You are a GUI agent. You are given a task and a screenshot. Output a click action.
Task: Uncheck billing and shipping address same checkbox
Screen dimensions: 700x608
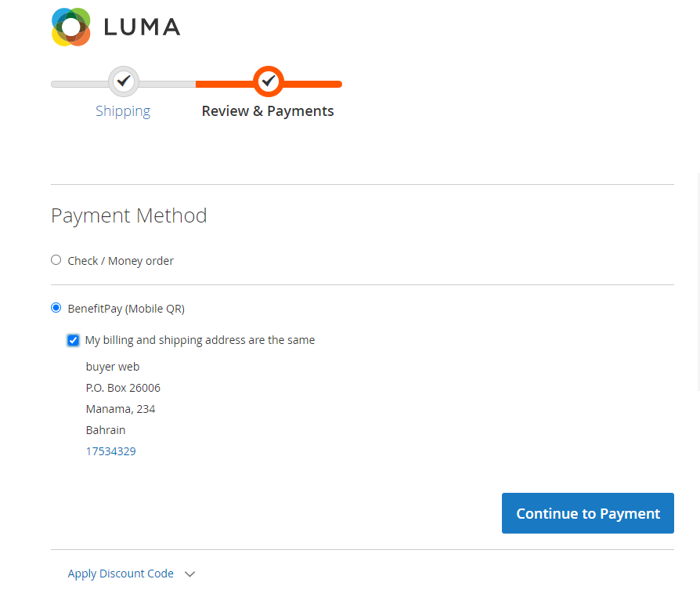(74, 340)
